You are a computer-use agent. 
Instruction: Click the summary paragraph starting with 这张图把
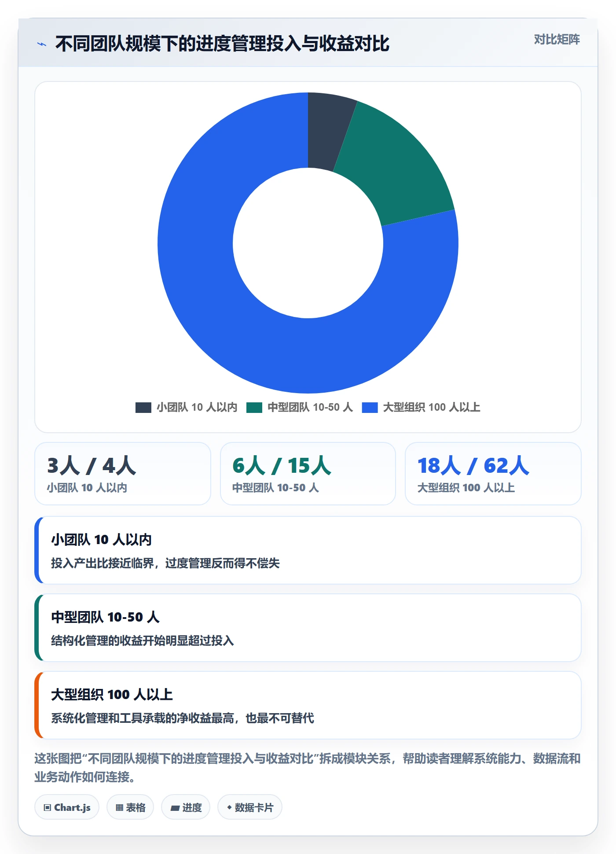(308, 768)
